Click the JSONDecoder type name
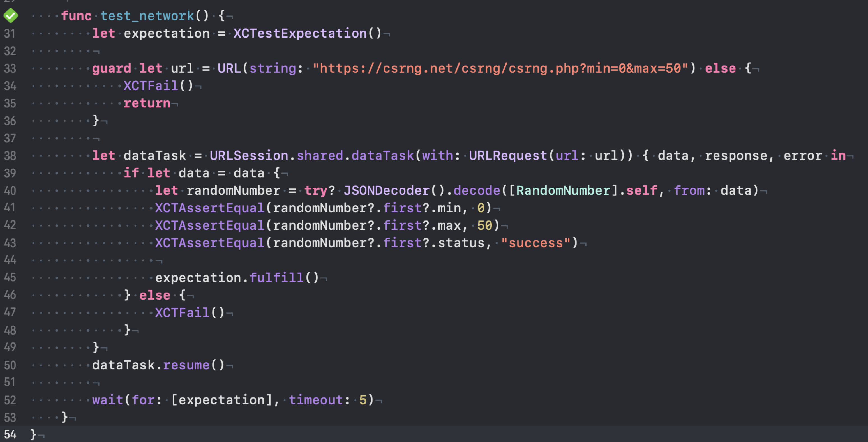 pyautogui.click(x=387, y=190)
